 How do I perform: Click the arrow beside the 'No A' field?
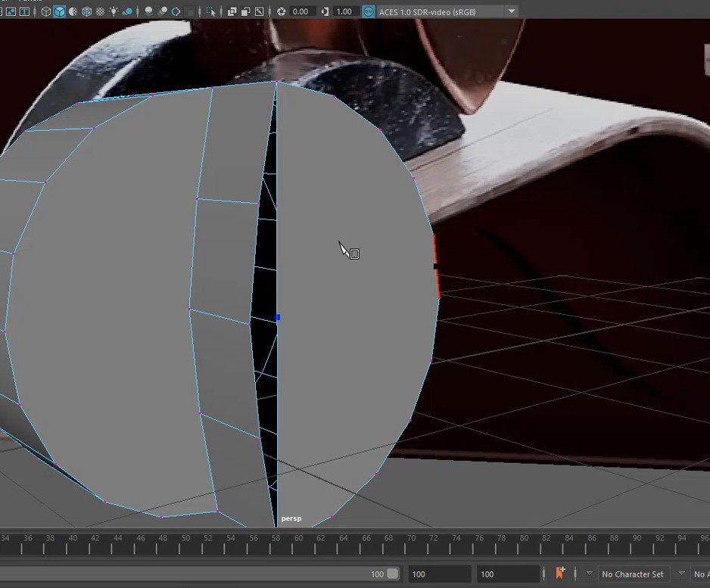point(681,574)
